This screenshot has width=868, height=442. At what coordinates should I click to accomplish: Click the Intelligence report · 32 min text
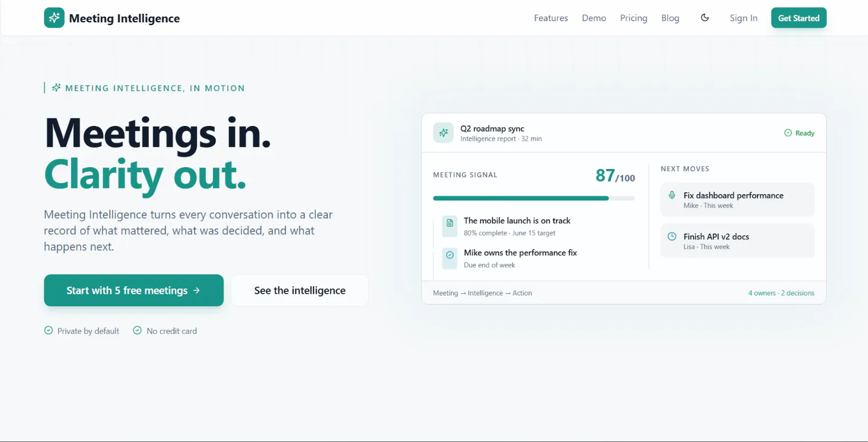tap(501, 139)
